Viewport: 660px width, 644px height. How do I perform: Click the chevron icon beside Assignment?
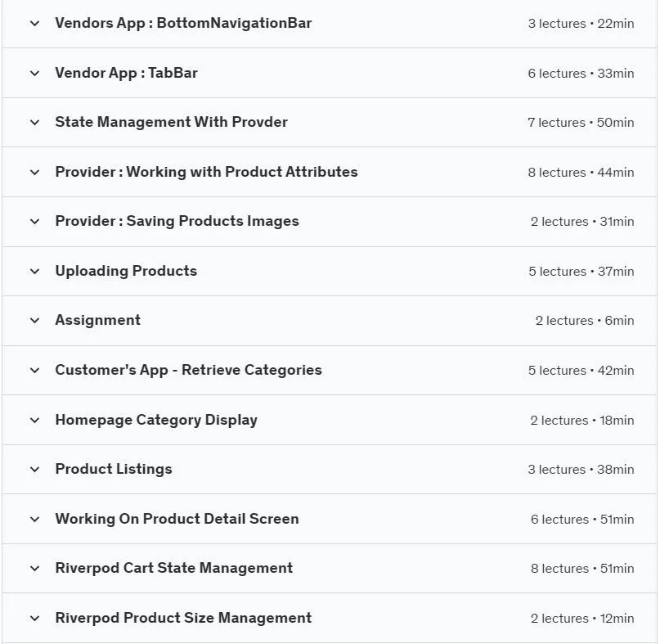(35, 321)
